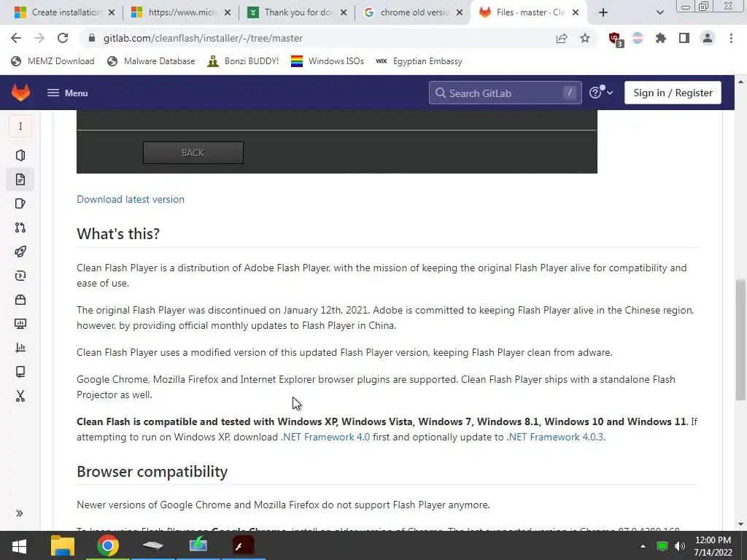Click the Download latest version link

(x=131, y=199)
